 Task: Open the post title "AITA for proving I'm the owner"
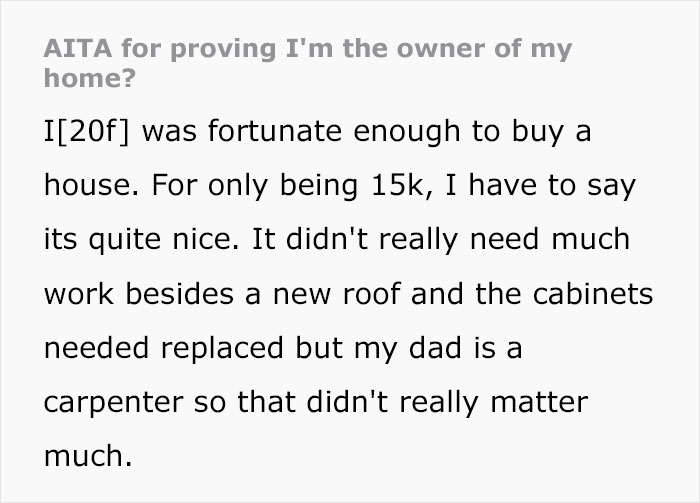[308, 63]
